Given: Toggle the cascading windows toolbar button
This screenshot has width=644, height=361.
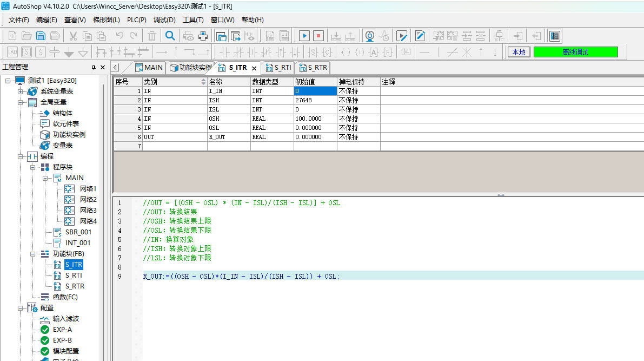Looking at the screenshot, I should point(221,36).
